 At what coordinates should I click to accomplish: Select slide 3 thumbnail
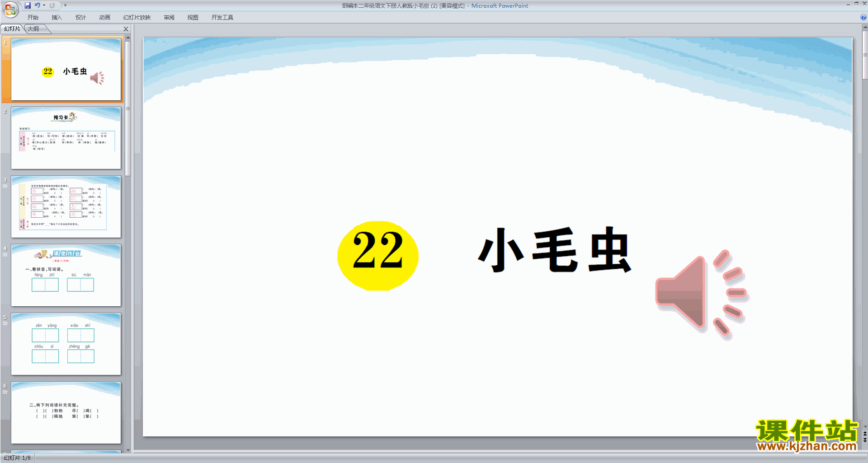point(66,206)
